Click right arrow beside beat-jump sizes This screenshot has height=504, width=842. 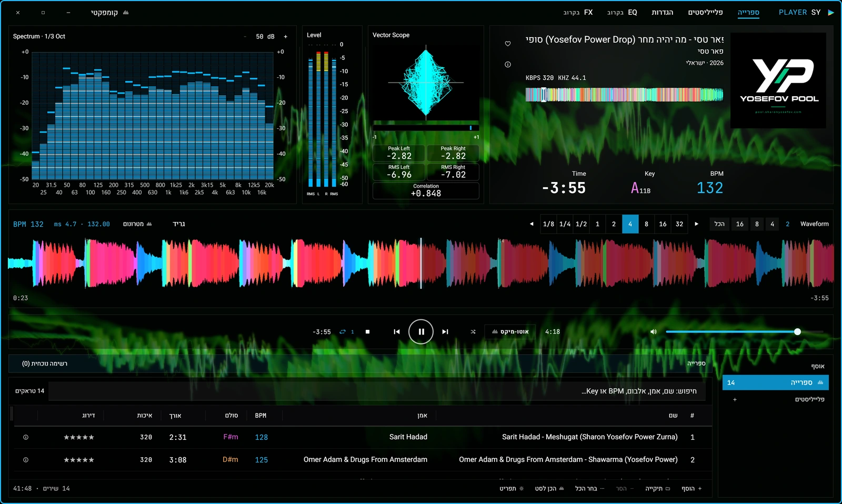697,224
